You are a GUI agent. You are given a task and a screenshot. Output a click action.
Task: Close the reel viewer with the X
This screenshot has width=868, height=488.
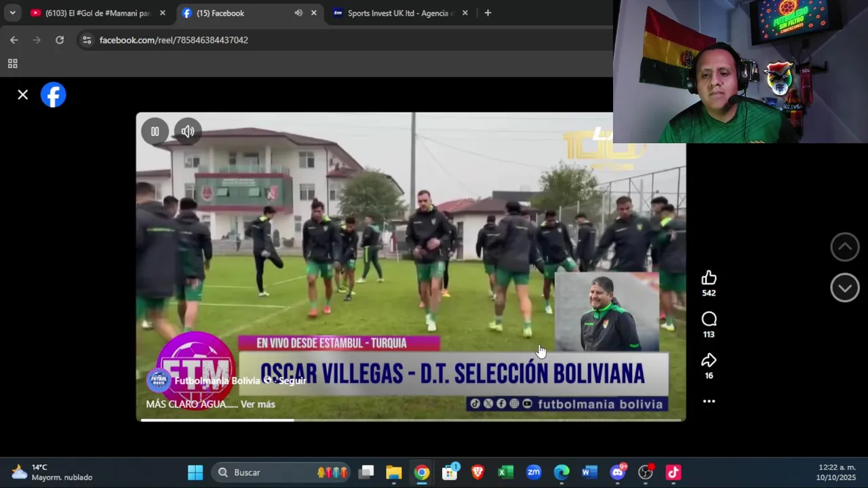click(22, 95)
